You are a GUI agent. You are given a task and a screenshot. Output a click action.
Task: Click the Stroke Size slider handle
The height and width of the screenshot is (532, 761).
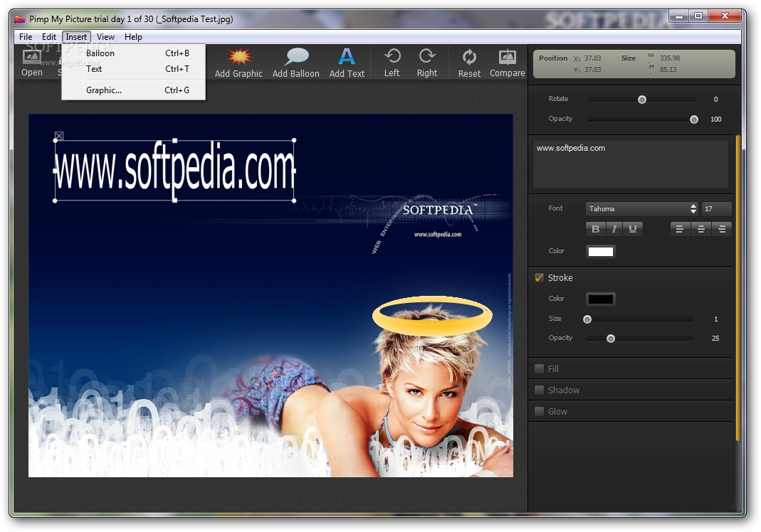pyautogui.click(x=587, y=319)
